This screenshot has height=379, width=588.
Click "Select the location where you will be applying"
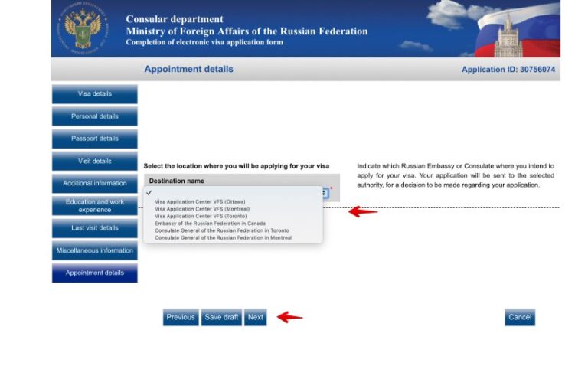click(x=237, y=166)
